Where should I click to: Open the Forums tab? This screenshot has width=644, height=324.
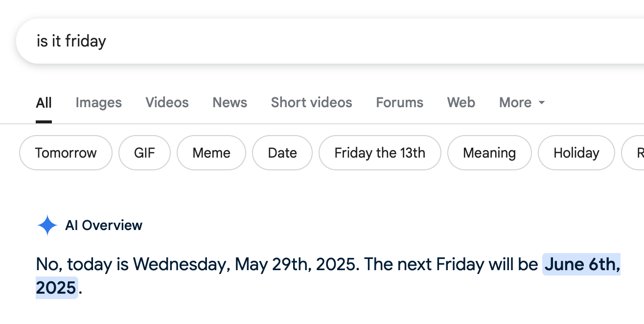point(399,103)
